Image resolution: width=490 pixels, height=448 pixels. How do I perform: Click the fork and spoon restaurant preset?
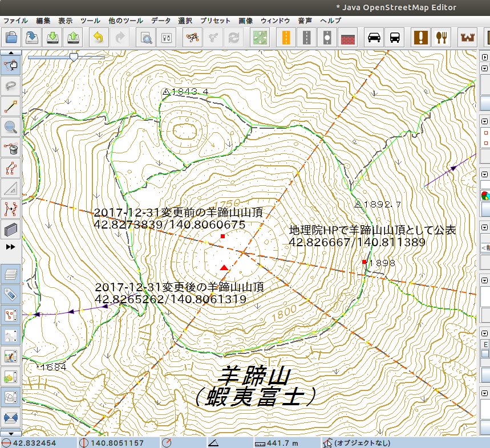pos(442,38)
